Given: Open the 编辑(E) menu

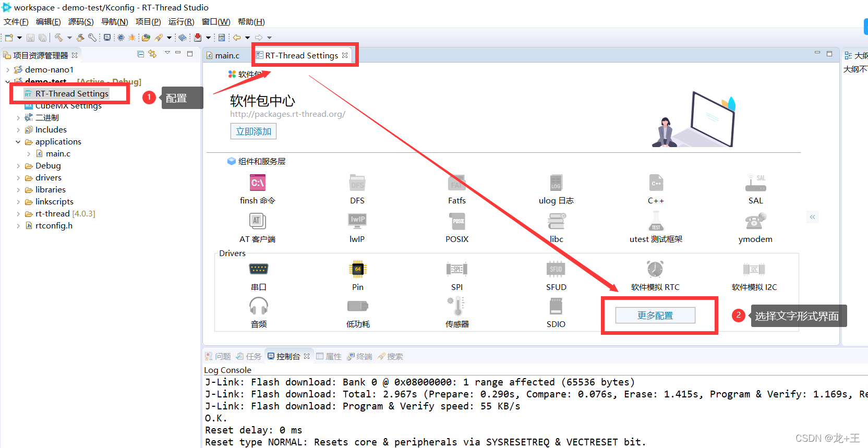Looking at the screenshot, I should pyautogui.click(x=49, y=21).
